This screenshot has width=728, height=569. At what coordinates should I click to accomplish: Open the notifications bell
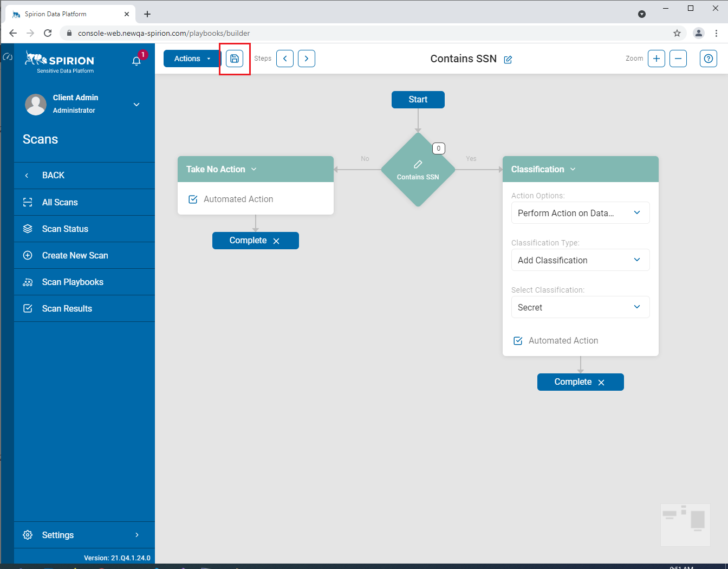[136, 61]
